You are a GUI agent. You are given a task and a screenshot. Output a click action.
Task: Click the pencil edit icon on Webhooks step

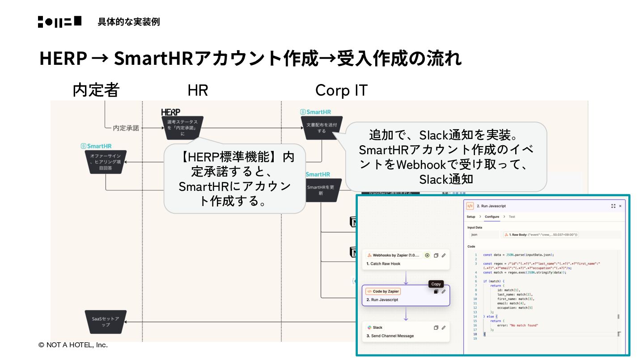(444, 255)
